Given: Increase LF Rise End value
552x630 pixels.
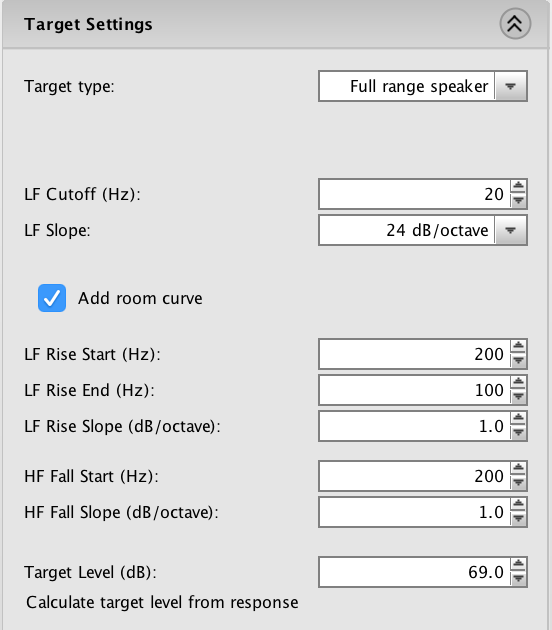Looking at the screenshot, I should [x=519, y=382].
